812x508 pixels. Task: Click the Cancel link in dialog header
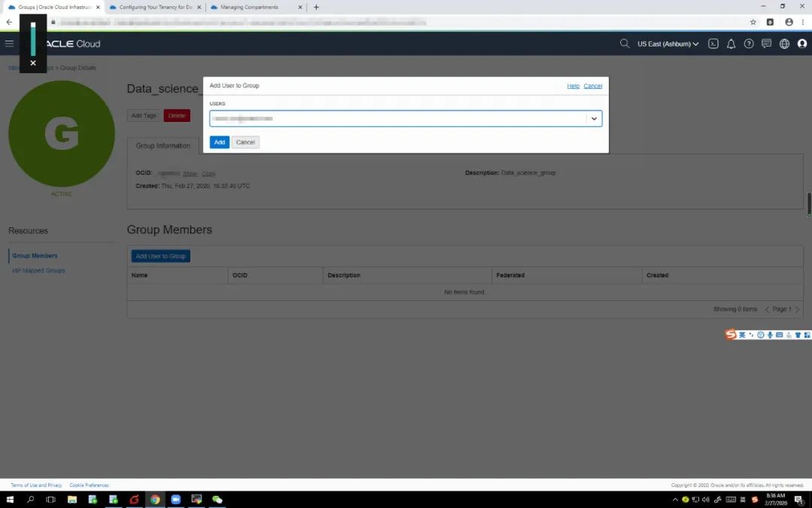[x=593, y=86]
